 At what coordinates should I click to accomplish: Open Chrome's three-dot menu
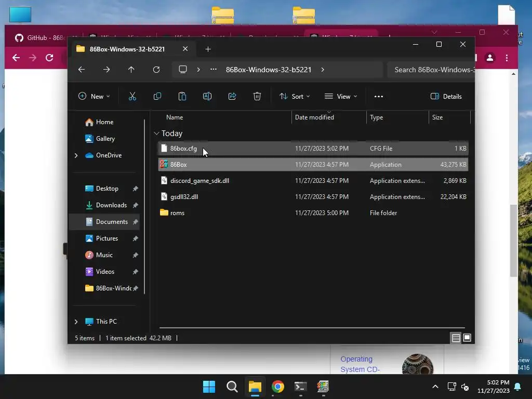click(x=507, y=58)
